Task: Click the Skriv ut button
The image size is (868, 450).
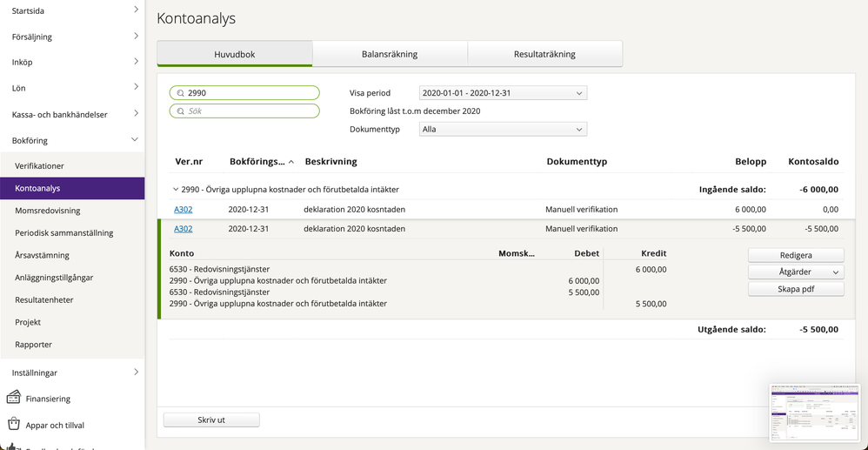Action: pos(211,420)
